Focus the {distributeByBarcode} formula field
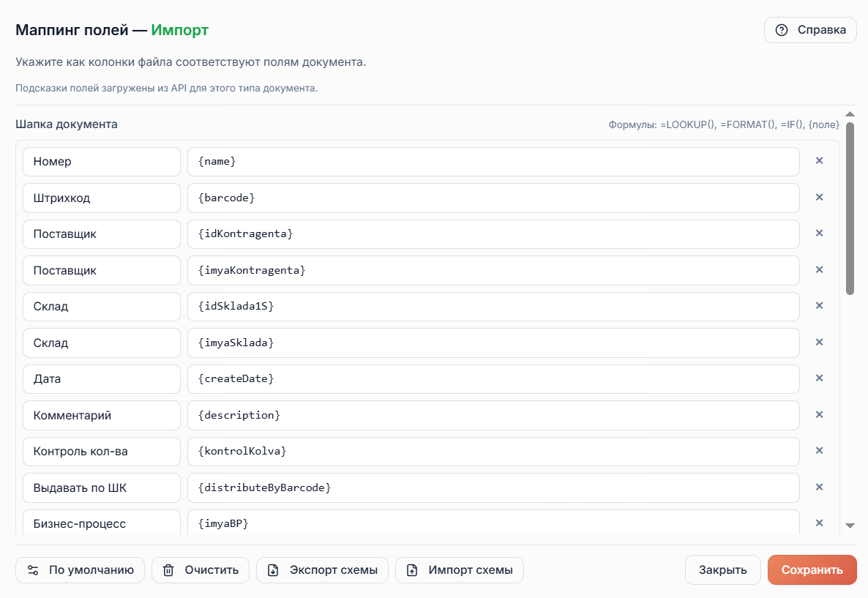Screen dimensions: 868x598 coord(493,487)
